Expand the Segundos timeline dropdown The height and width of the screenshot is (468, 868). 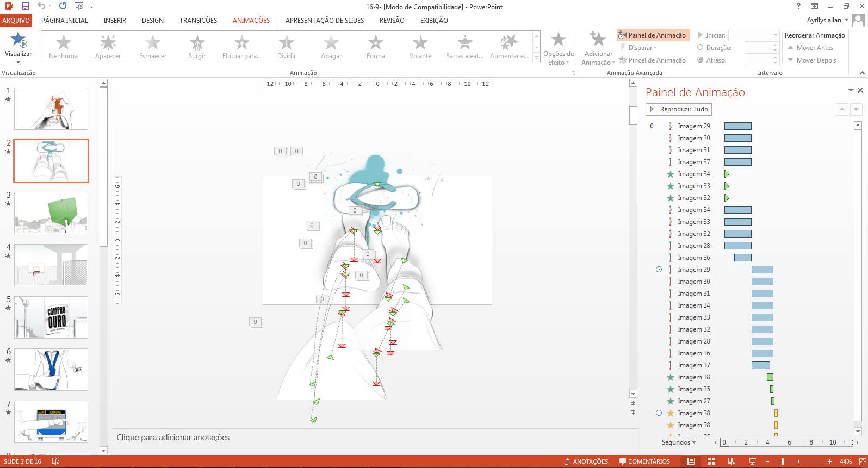tap(679, 442)
